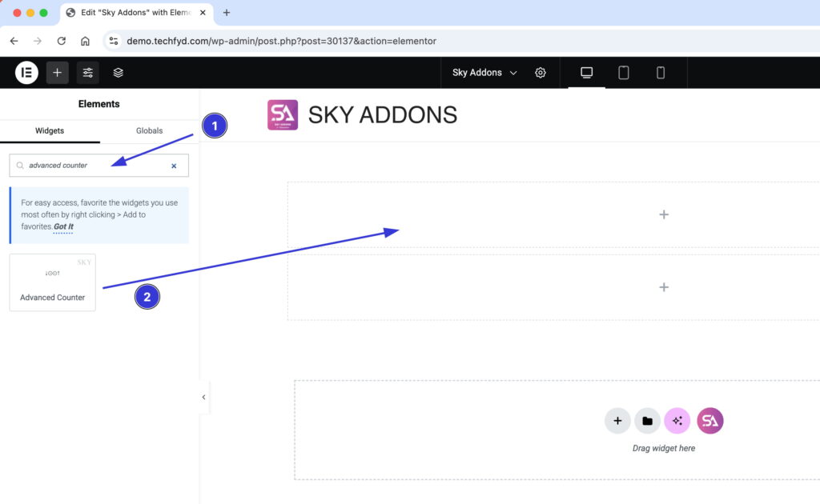Expand the Sky Addons document dropdown
This screenshot has height=504, width=820.
coord(484,73)
